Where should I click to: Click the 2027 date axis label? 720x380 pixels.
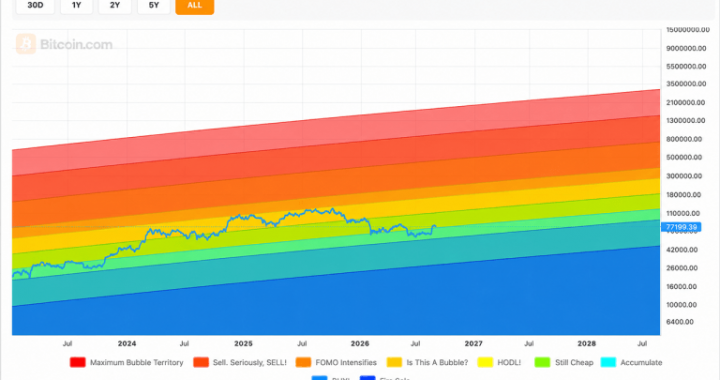click(x=473, y=344)
